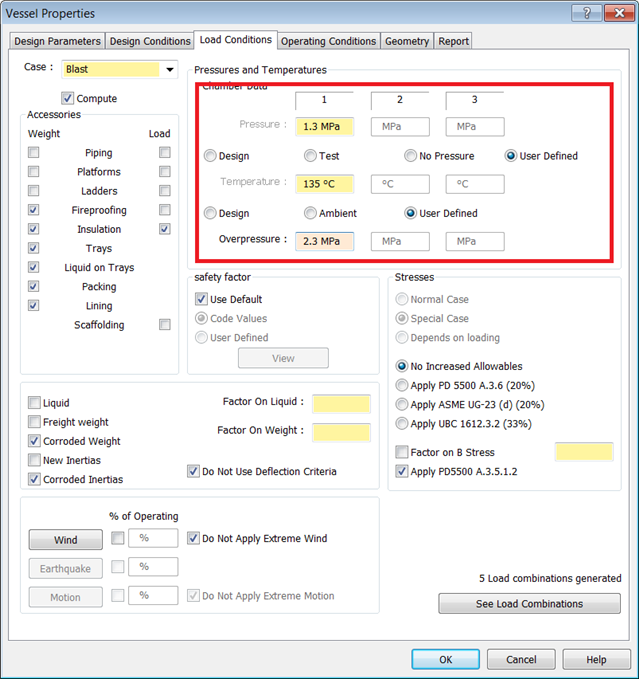Uncheck the Packing weight checkbox

(33, 286)
